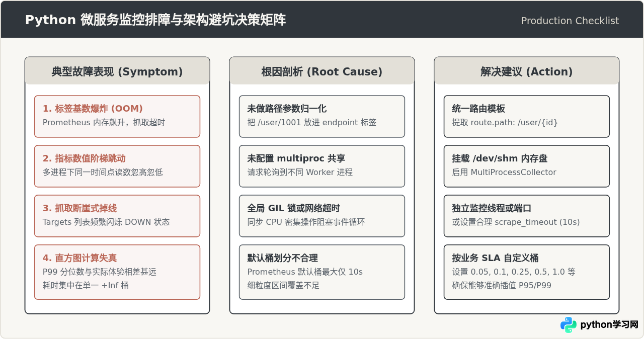Click the heading 默认桶划分不合理
The width and height of the screenshot is (644, 339).
[x=282, y=258]
